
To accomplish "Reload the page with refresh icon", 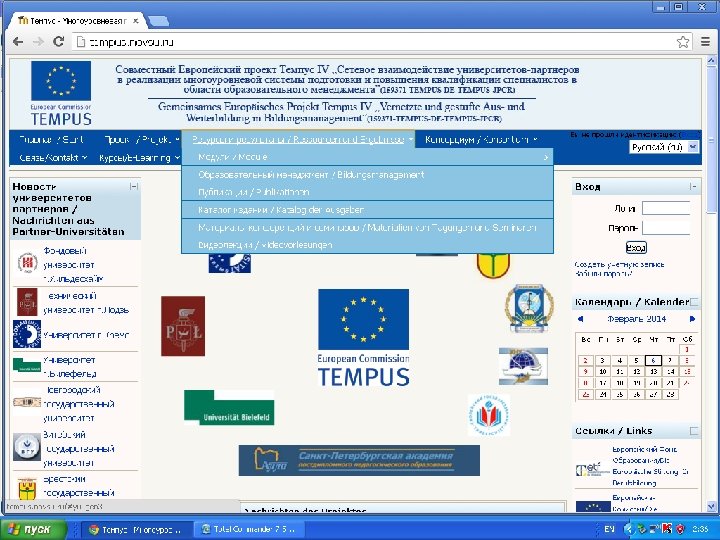I will click(58, 42).
